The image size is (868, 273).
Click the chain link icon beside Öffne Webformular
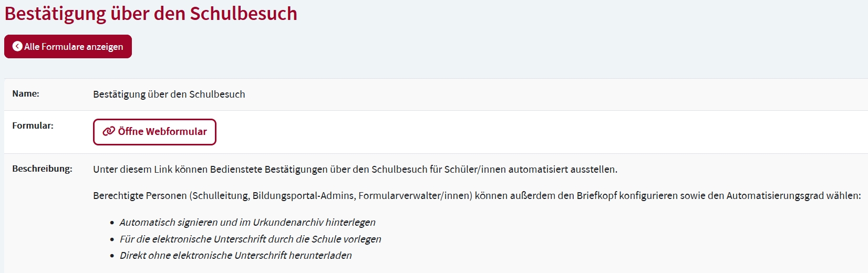coord(109,131)
